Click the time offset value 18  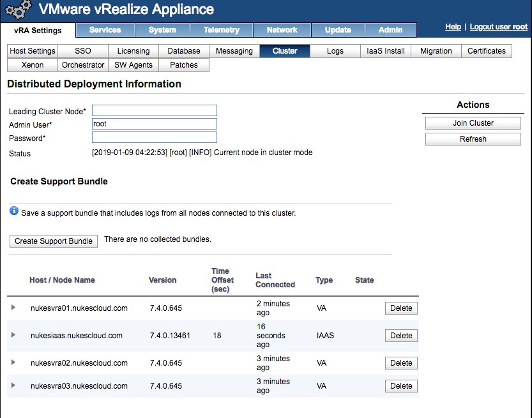[217, 336]
